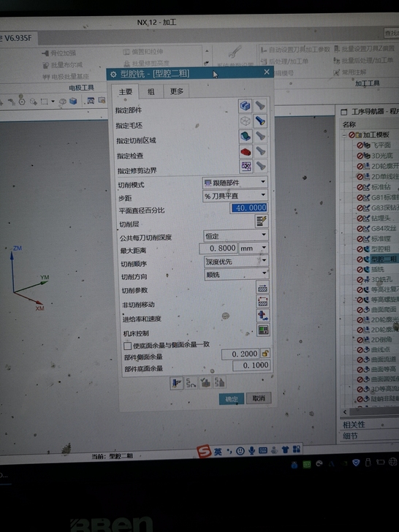Open the 切削层 cut levels editor
The width and height of the screenshot is (399, 532).
point(262,221)
